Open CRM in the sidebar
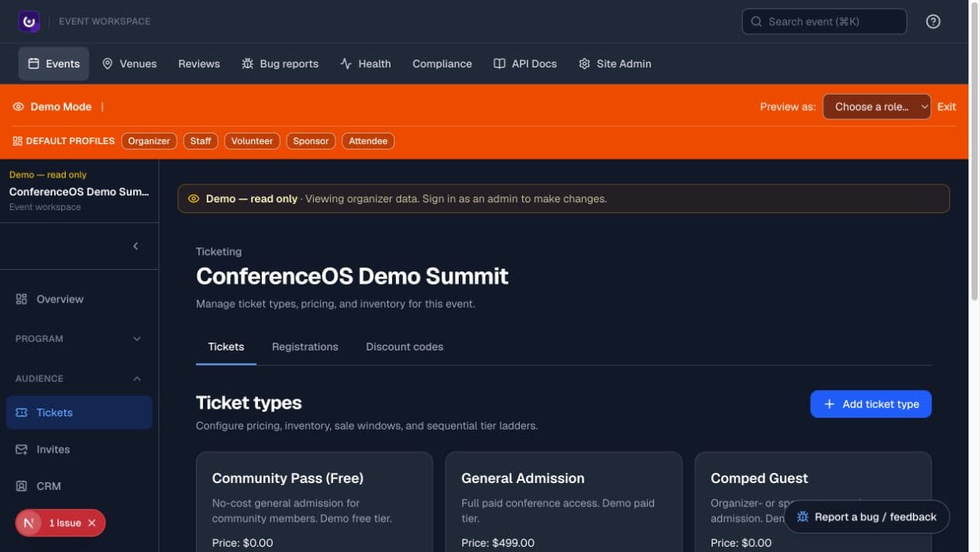This screenshot has height=552, width=980. (x=79, y=486)
